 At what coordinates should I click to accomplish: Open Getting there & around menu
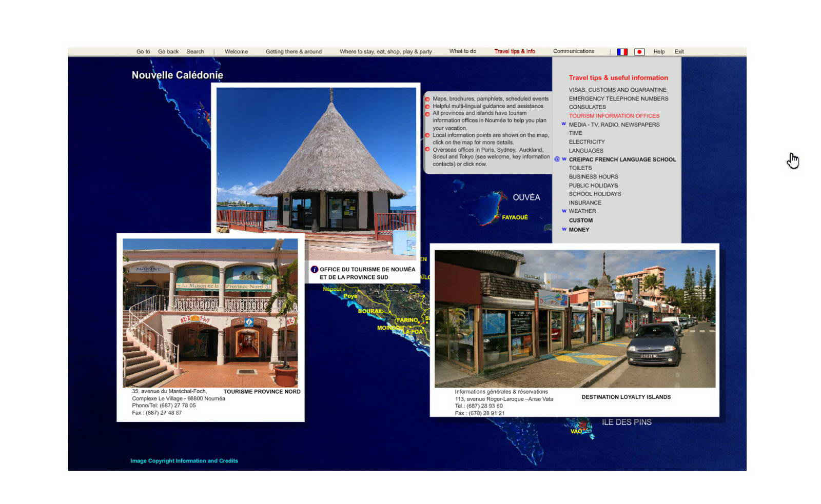click(294, 52)
